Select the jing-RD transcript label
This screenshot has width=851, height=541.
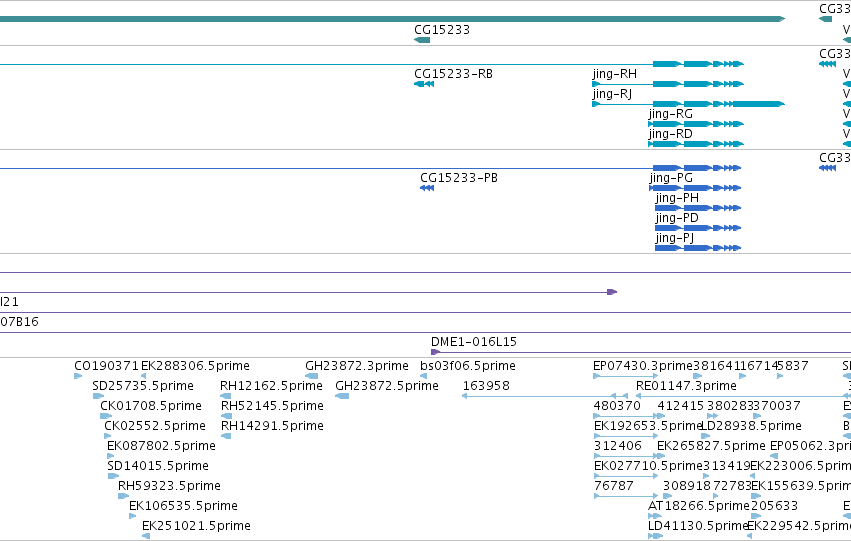pyautogui.click(x=670, y=134)
